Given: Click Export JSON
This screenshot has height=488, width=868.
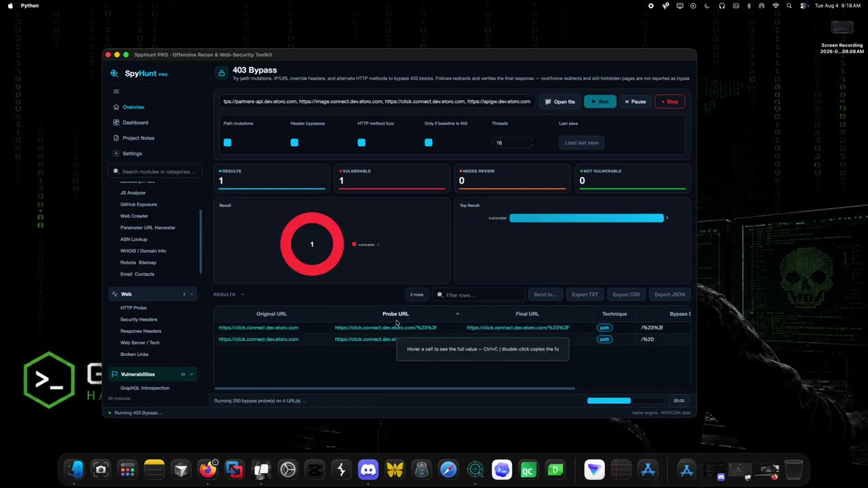Looking at the screenshot, I should (x=669, y=295).
